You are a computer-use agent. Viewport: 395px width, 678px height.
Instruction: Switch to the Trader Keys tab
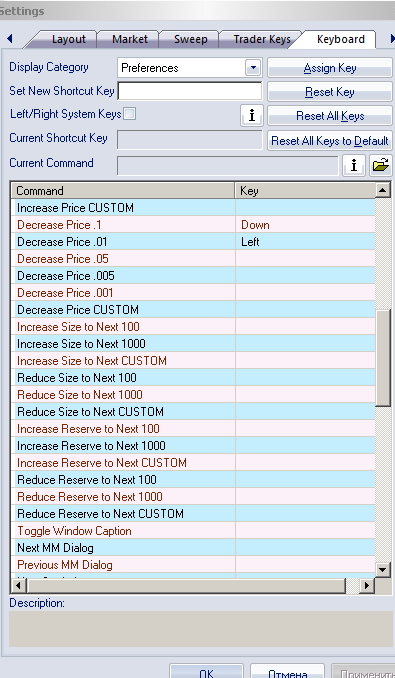pos(261,39)
